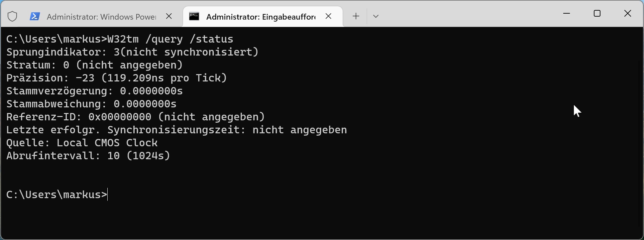Click the PowerShell icon on the first tab
Screen dimensions: 644x240
(35, 16)
